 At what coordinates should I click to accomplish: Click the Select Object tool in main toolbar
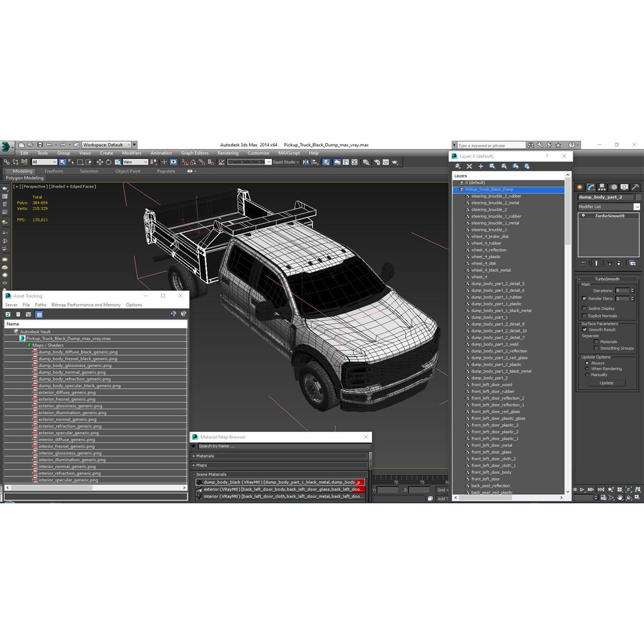click(63, 162)
